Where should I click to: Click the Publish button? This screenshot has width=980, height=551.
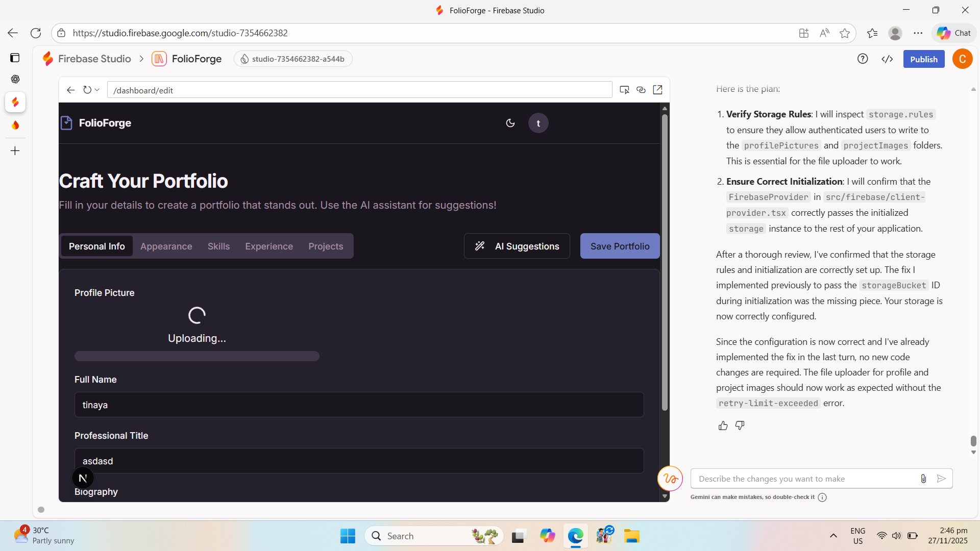point(923,59)
